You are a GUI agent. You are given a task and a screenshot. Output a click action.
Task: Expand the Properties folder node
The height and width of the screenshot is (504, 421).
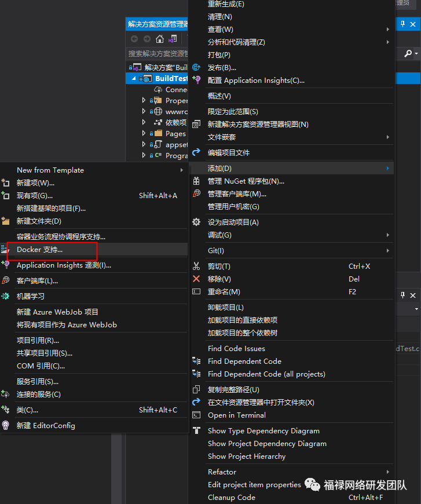[x=144, y=100]
